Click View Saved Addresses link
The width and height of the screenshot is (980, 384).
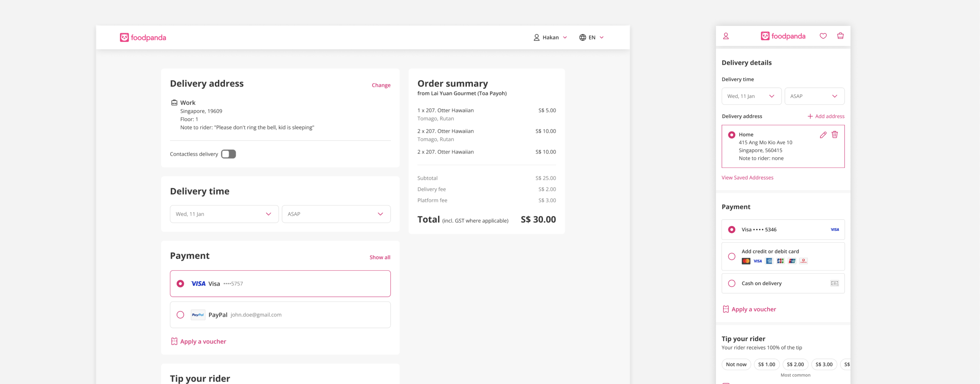tap(747, 178)
